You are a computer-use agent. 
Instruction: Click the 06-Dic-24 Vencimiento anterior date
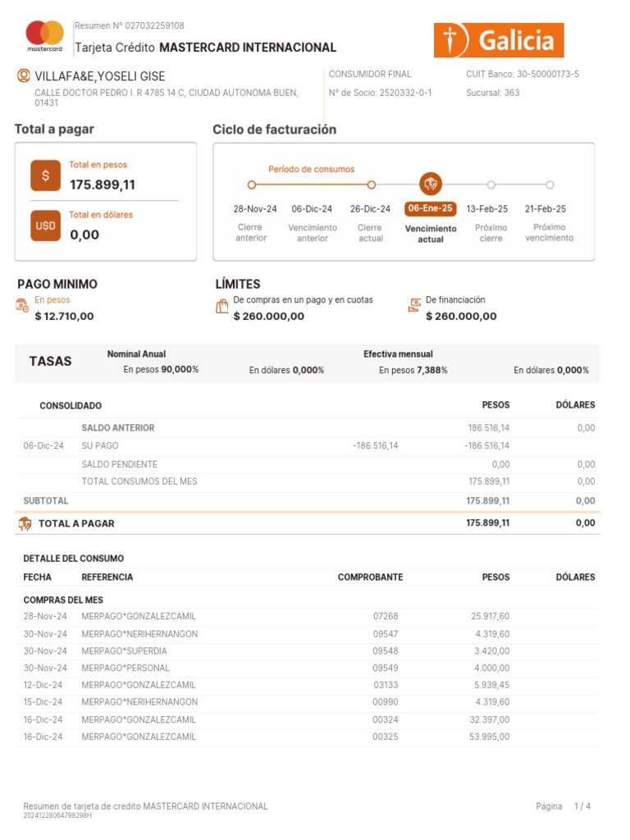click(312, 209)
